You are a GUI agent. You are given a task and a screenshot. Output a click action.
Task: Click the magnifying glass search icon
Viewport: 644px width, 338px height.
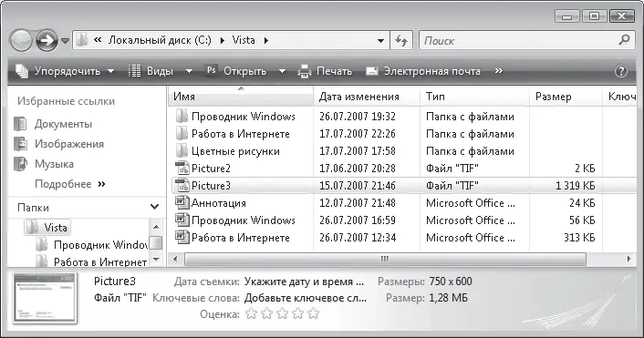(624, 40)
